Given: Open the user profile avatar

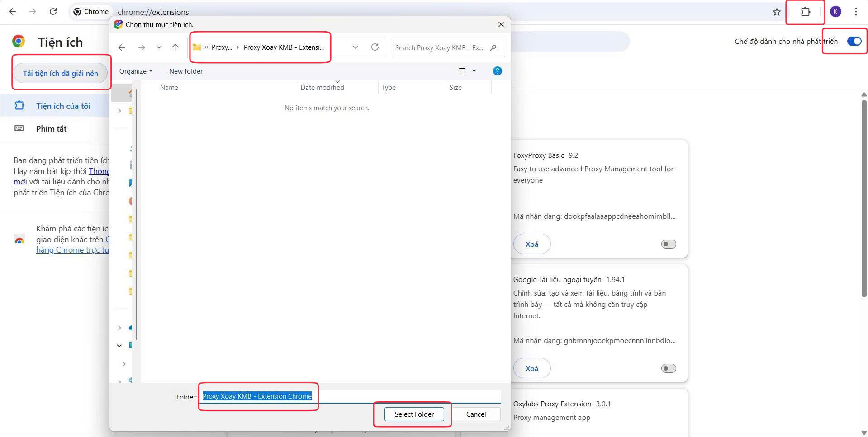Looking at the screenshot, I should [835, 12].
